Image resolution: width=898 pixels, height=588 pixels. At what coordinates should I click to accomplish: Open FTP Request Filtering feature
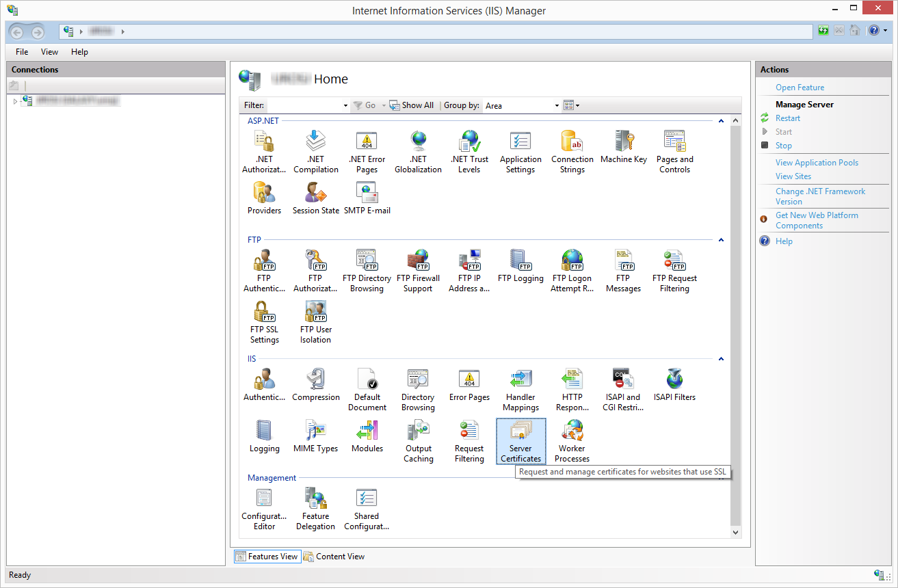coord(674,271)
